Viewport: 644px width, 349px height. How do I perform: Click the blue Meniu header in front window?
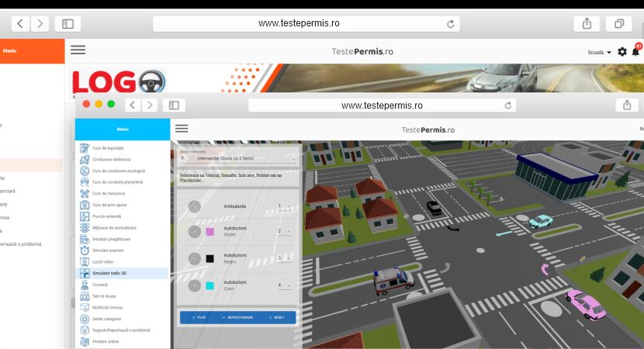click(x=123, y=130)
